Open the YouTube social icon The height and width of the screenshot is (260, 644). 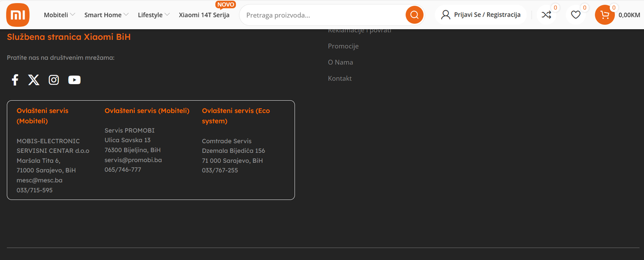pyautogui.click(x=74, y=80)
